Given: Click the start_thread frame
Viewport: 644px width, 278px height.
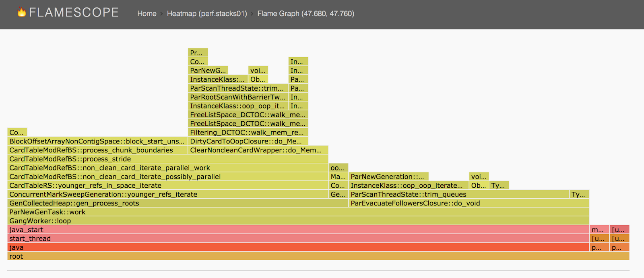Looking at the screenshot, I should point(298,239).
